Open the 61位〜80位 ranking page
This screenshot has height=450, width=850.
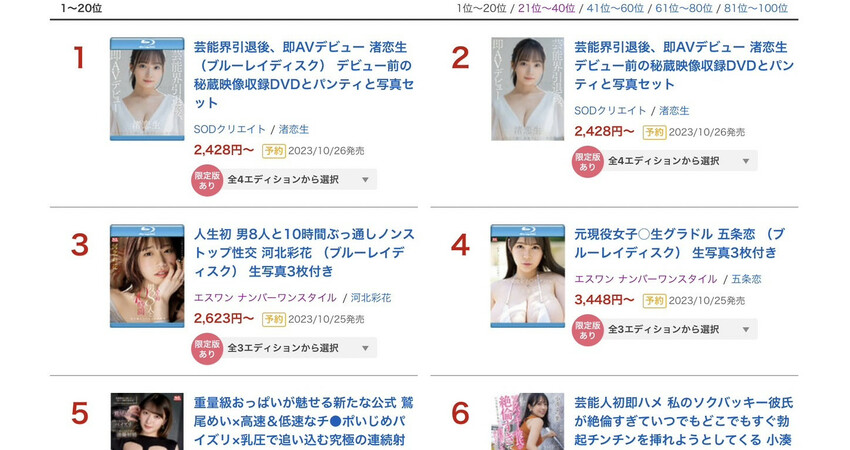[684, 8]
